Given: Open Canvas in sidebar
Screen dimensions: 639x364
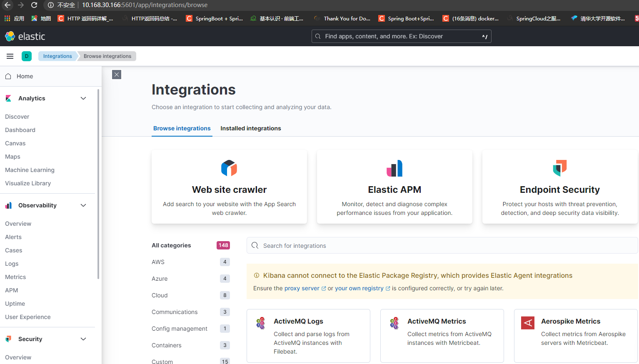Looking at the screenshot, I should 15,143.
